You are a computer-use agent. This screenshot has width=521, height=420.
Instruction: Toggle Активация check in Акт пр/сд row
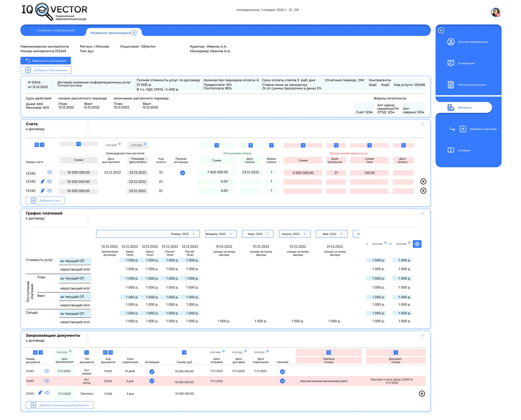click(x=152, y=381)
